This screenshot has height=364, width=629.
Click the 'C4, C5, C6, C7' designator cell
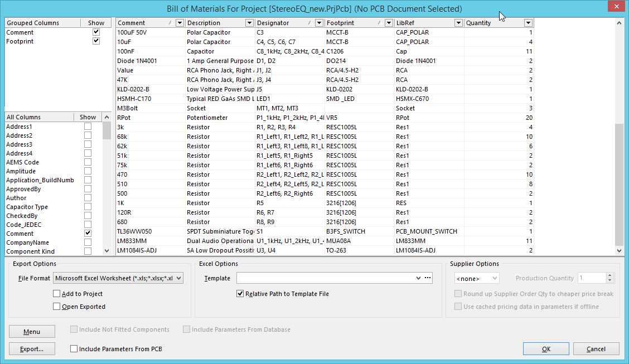(x=289, y=42)
